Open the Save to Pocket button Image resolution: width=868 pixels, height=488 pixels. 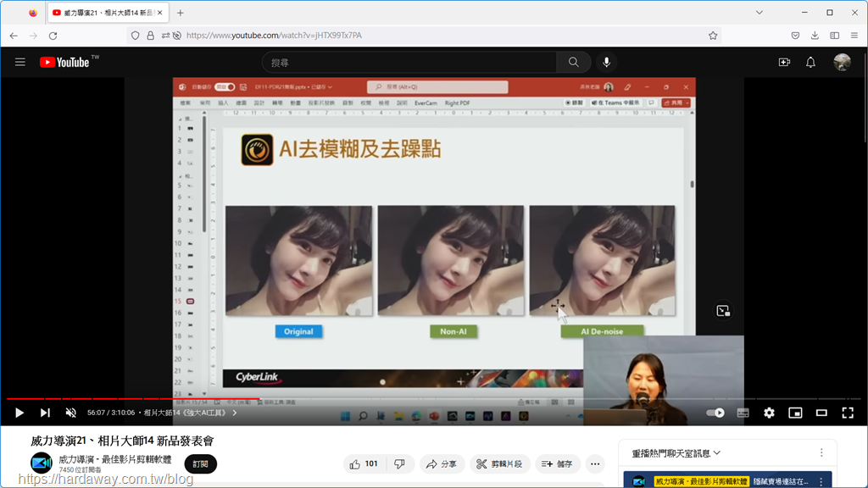(795, 36)
